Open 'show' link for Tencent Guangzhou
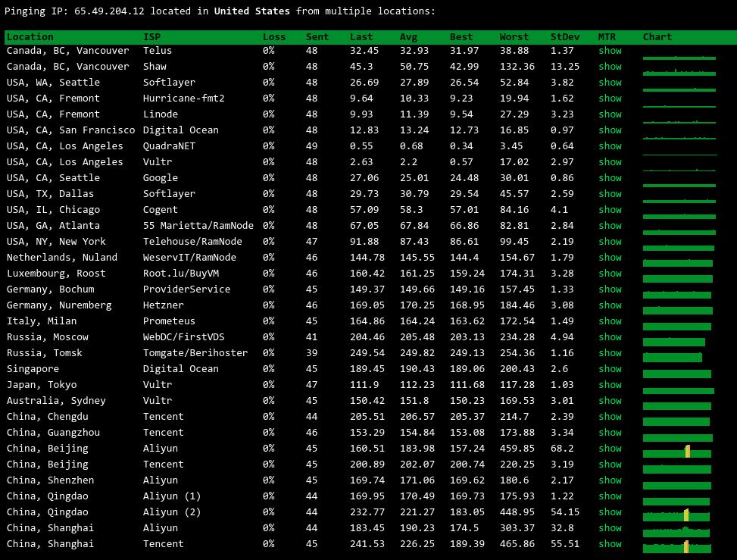 coord(610,433)
